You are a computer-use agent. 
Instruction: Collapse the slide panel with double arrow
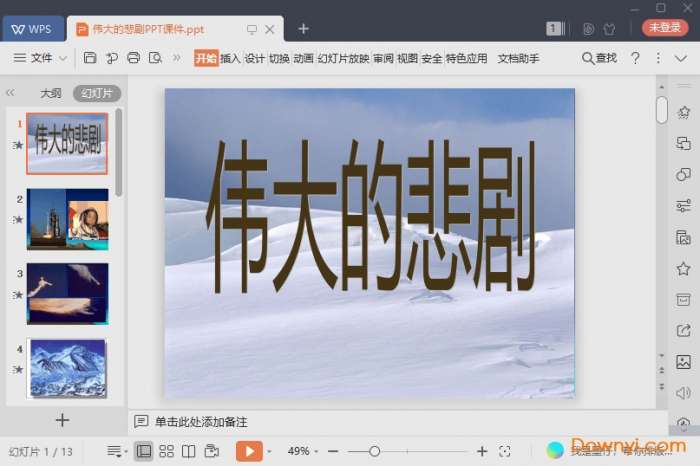pos(10,93)
